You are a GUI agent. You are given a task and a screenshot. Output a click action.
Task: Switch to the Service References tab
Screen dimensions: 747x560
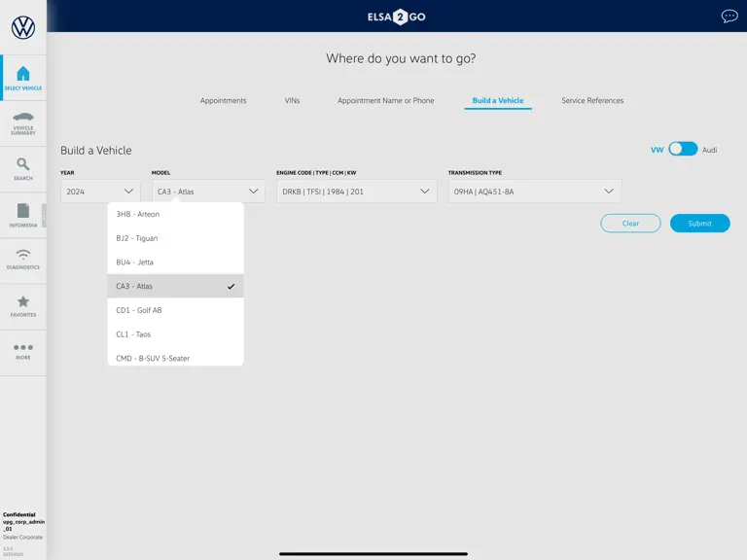[592, 100]
